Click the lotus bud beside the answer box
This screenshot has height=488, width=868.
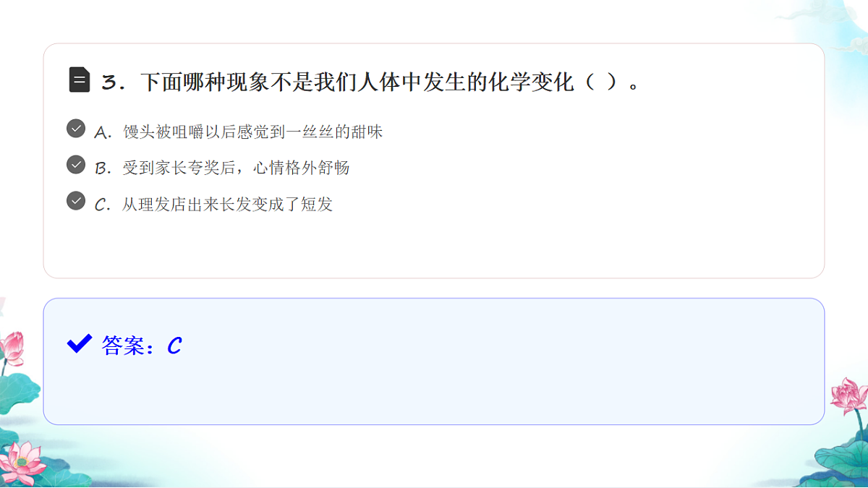click(12, 348)
